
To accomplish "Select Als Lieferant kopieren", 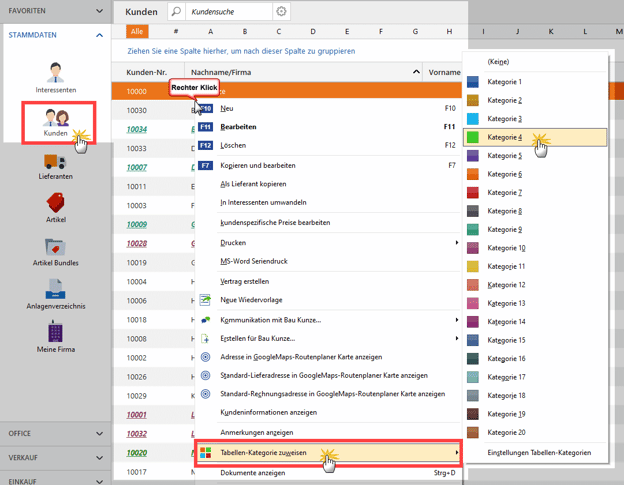I will tap(253, 184).
